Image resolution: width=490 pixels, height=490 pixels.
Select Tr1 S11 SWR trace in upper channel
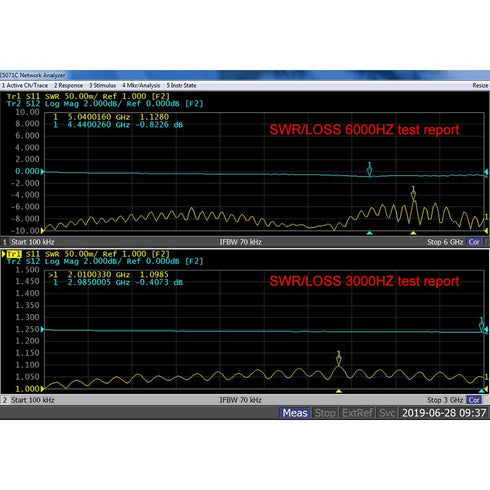88,96
